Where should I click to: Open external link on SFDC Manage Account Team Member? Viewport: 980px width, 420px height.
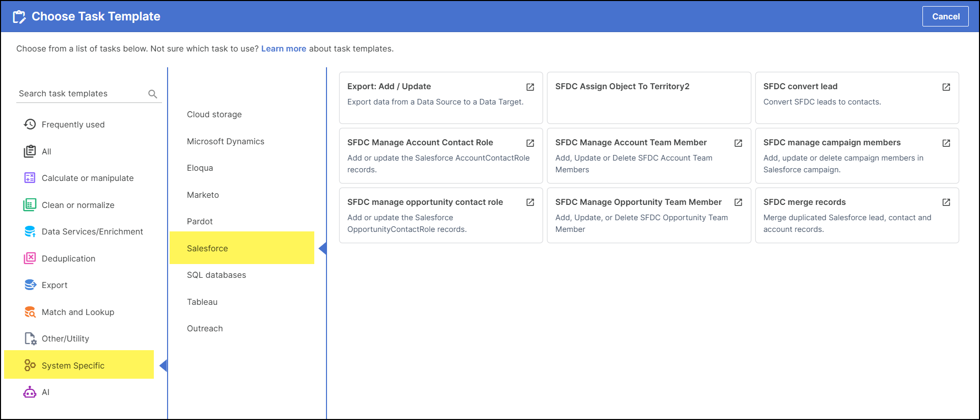pos(738,143)
